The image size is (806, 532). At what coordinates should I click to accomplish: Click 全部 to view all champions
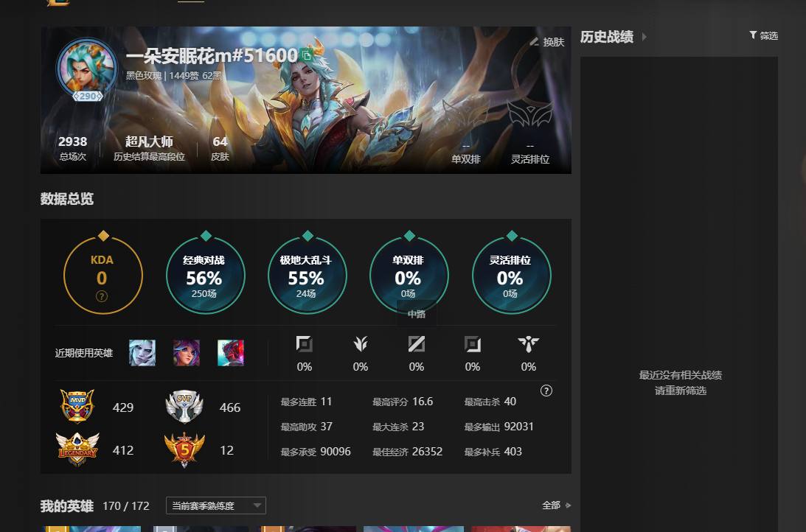[x=556, y=505]
